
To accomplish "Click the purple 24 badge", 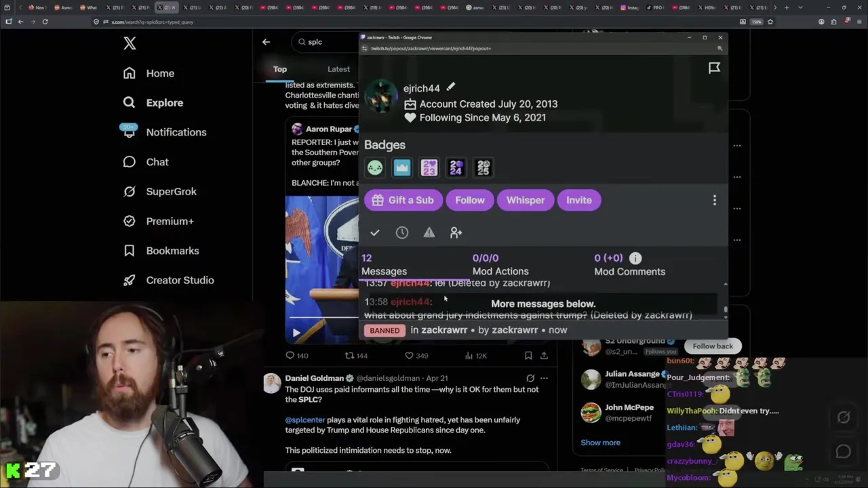I will (x=456, y=167).
